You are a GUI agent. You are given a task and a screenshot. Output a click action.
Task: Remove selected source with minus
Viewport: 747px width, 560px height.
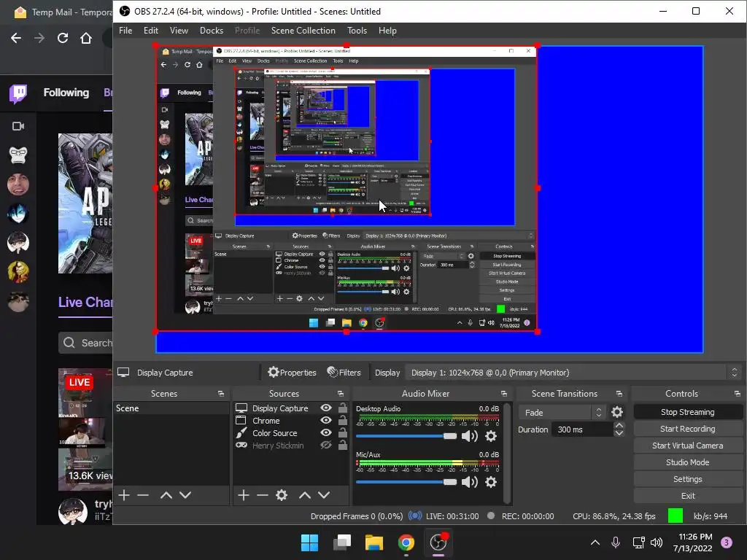point(263,495)
